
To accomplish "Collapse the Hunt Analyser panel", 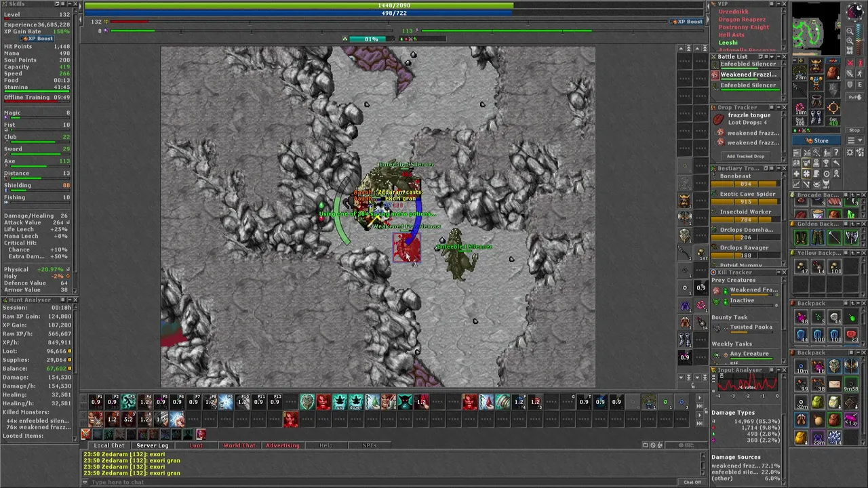I will (68, 300).
